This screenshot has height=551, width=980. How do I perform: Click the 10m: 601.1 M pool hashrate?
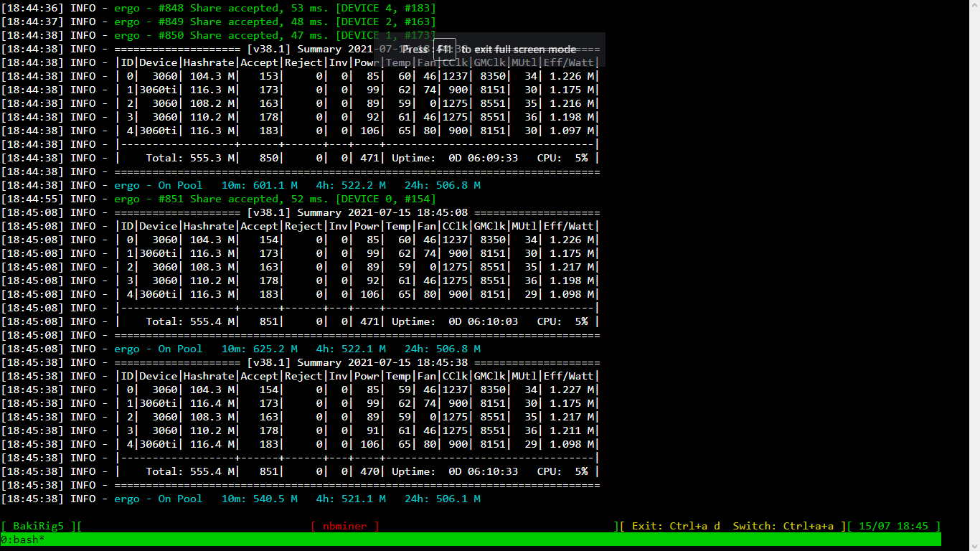point(259,185)
